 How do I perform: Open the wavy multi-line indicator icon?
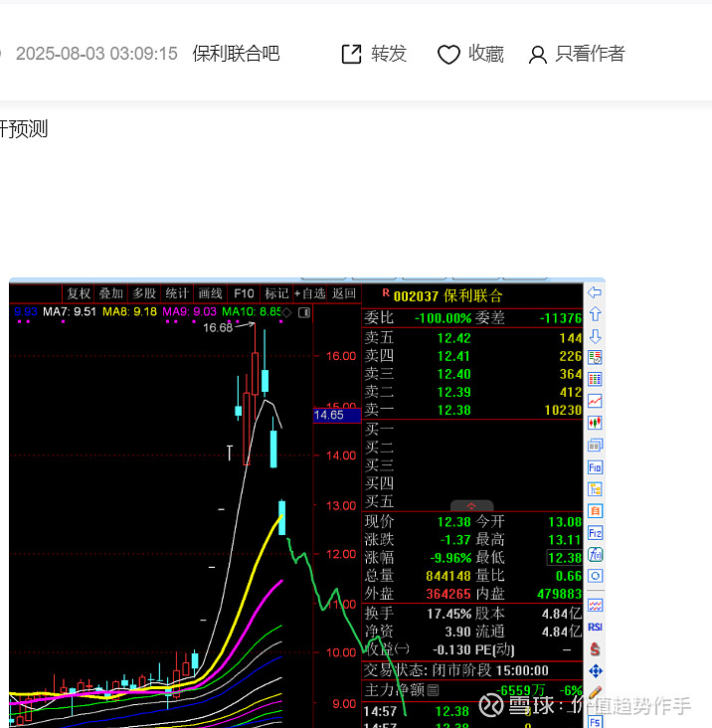(595, 606)
